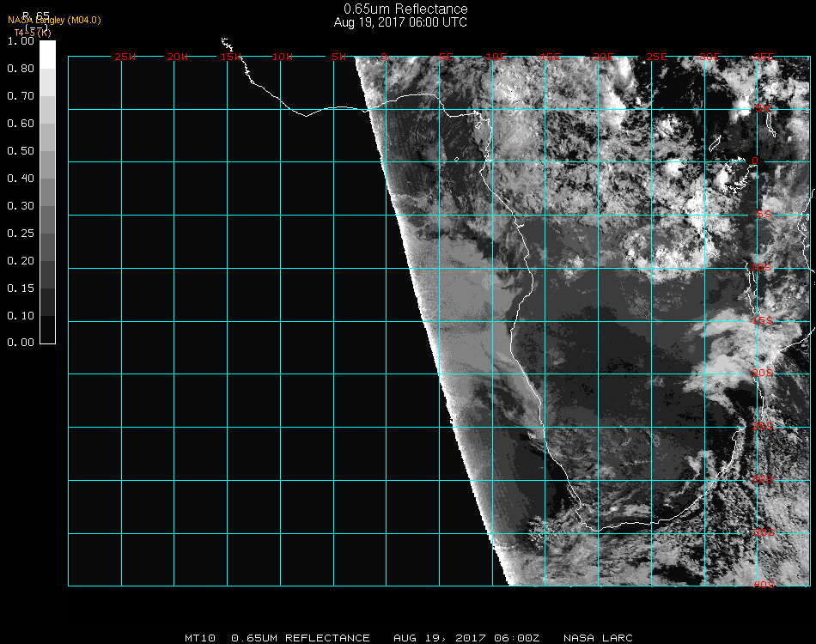
Task: Click the 0.25 colorbar scale value
Action: [21, 234]
